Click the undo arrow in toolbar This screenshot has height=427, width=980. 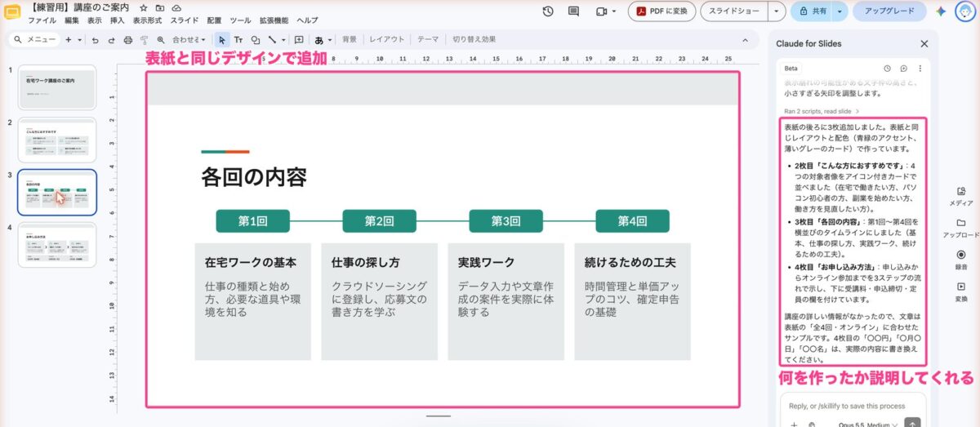coord(96,39)
